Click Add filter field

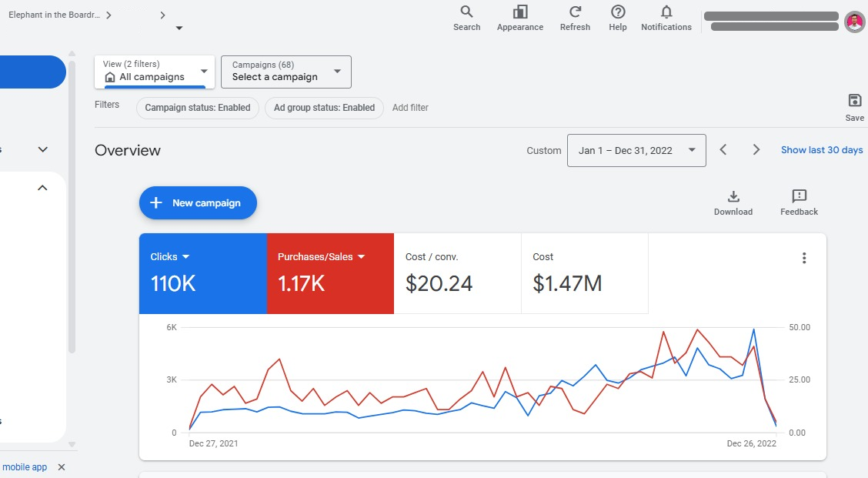pos(410,108)
